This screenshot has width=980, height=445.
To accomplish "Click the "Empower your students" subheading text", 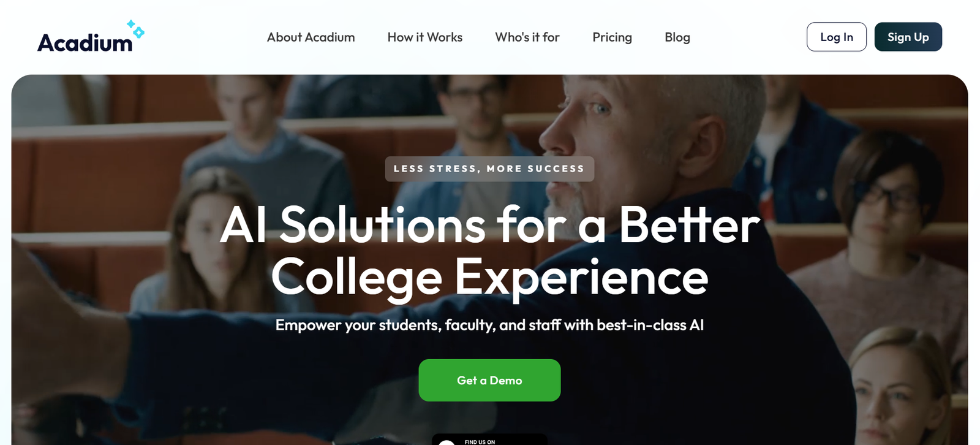I will 489,325.
